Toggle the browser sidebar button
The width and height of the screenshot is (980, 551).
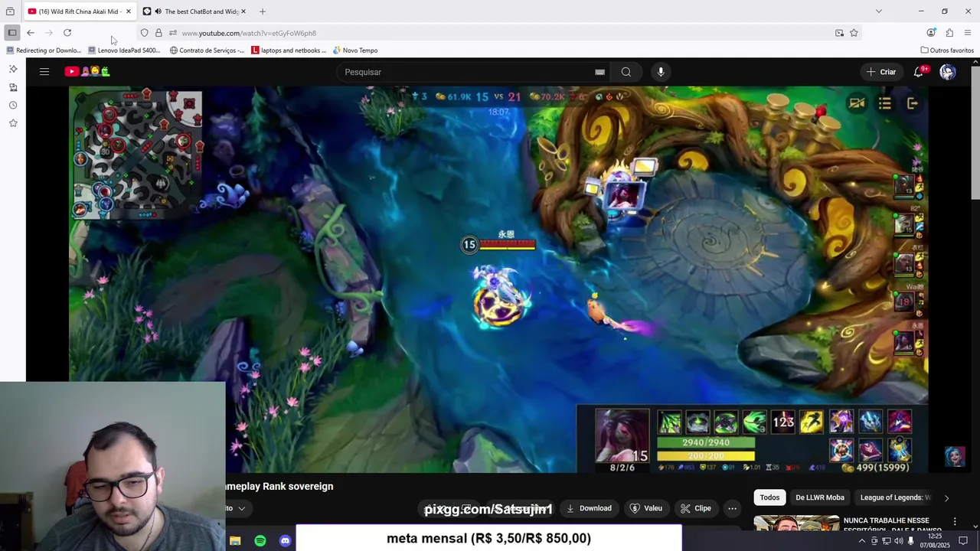click(11, 33)
